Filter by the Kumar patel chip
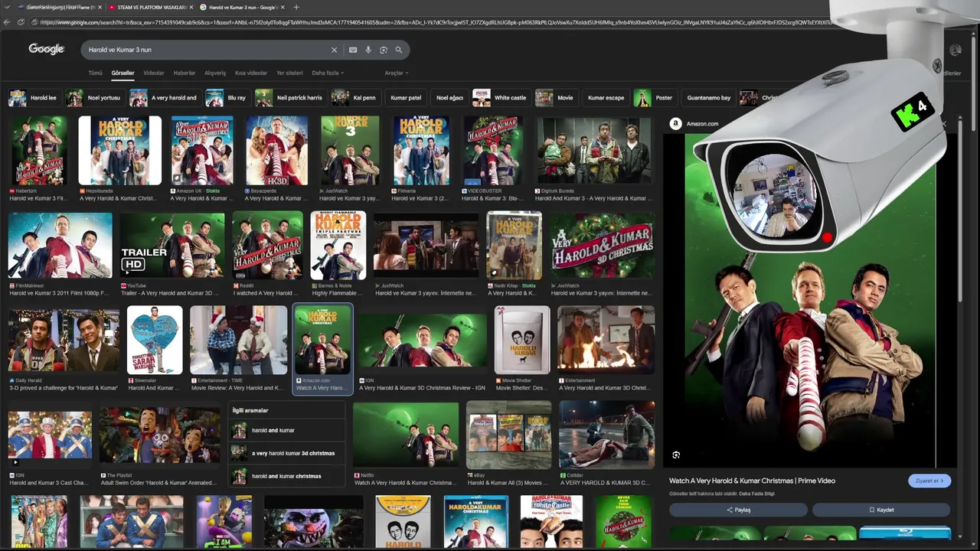The width and height of the screenshot is (980, 551). point(406,98)
